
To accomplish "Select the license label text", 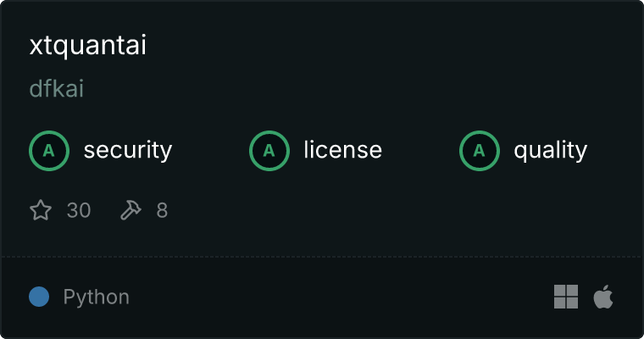I will (343, 150).
